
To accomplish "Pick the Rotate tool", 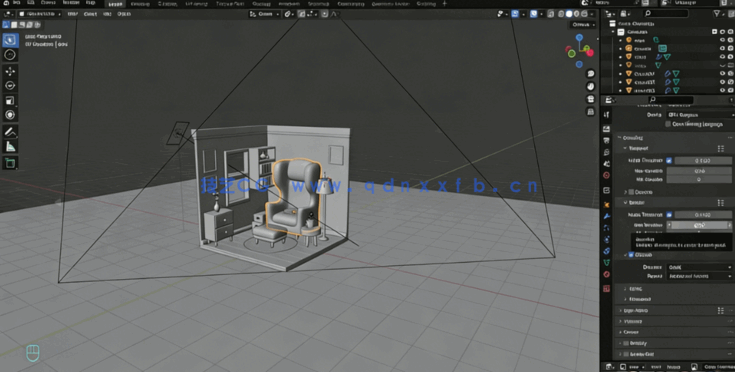I will (10, 86).
